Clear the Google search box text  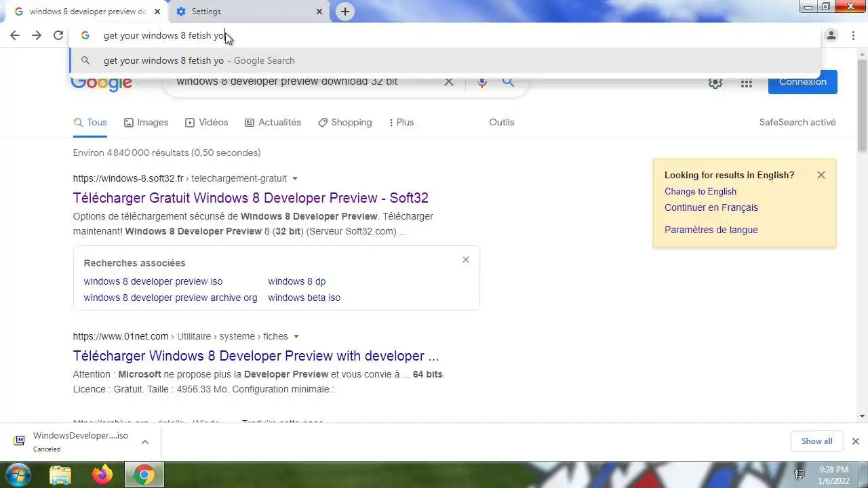pyautogui.click(x=448, y=82)
